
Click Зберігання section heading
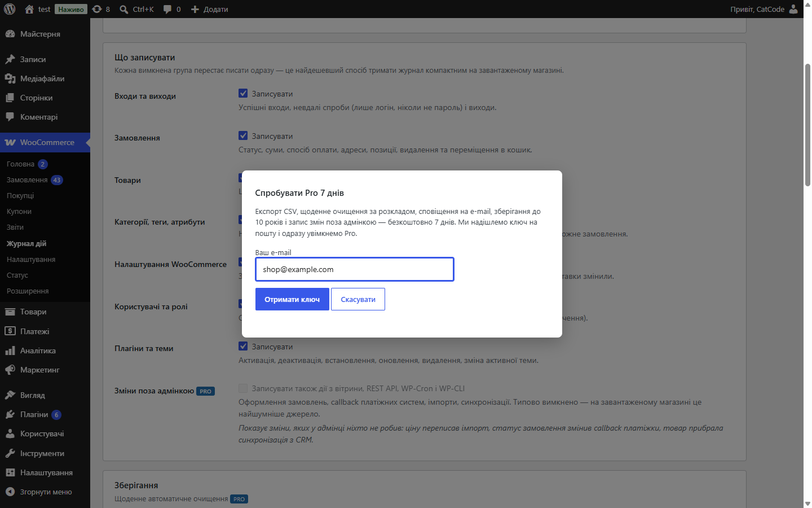click(136, 485)
